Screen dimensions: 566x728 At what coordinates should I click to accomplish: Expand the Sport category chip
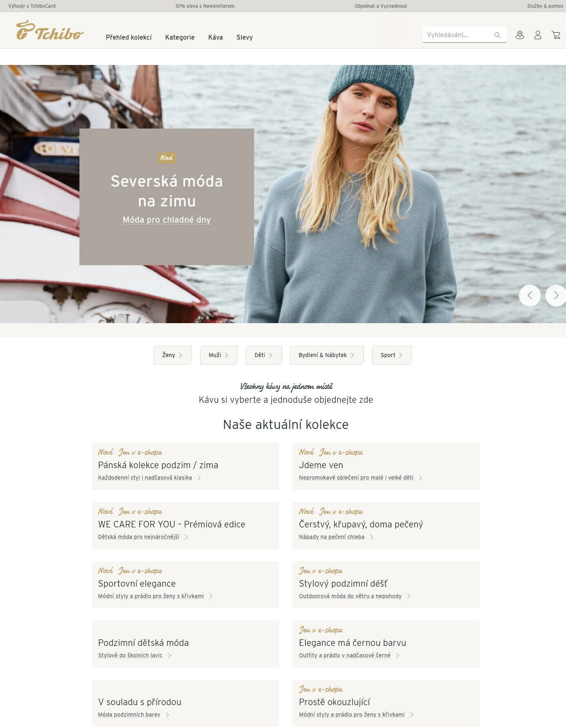pyautogui.click(x=392, y=355)
